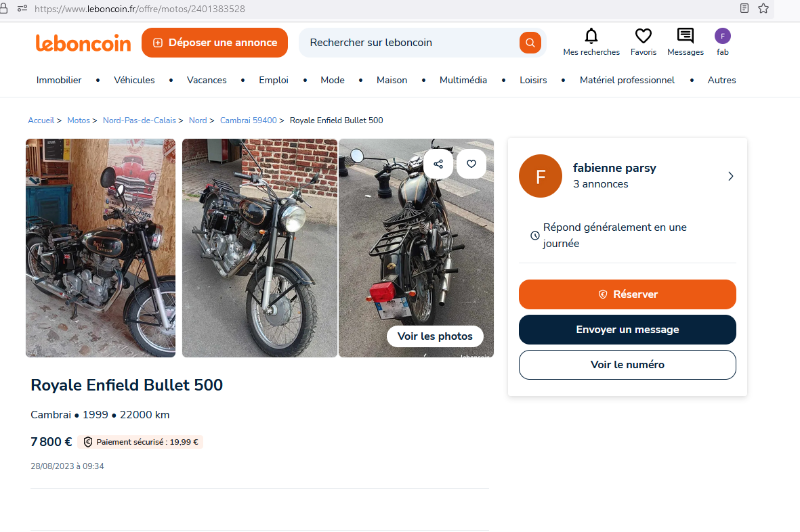
Task: Open third photo showing rear of motorcycle
Action: pyautogui.click(x=416, y=248)
